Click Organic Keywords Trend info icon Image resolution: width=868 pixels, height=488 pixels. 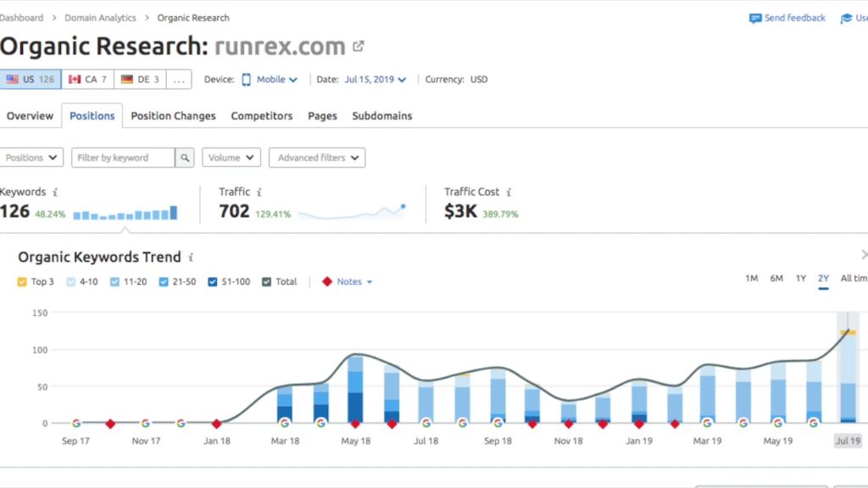click(191, 258)
